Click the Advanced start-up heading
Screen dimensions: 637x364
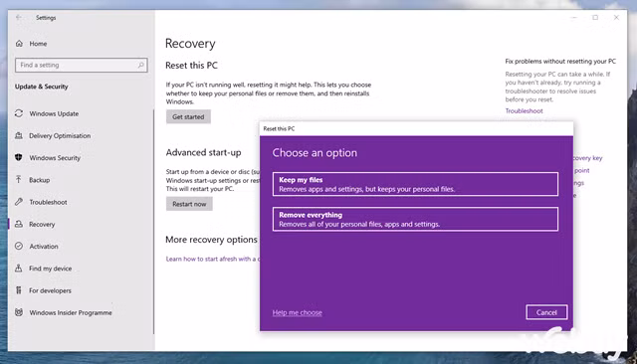coord(203,152)
